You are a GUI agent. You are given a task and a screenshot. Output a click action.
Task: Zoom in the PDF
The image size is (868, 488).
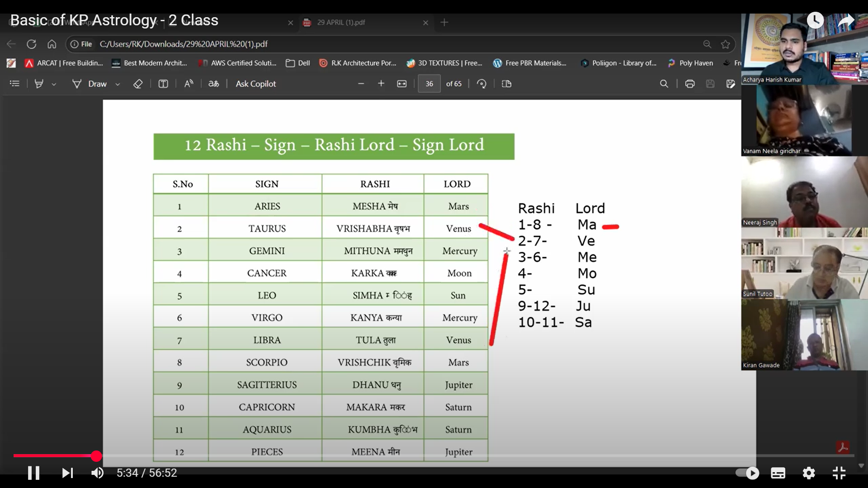pos(381,84)
